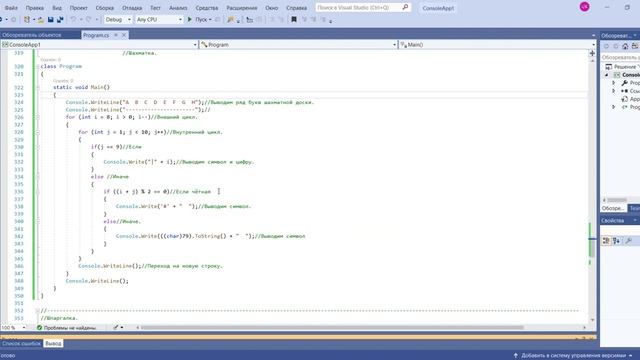Click the split editor plus icon

click(592, 53)
